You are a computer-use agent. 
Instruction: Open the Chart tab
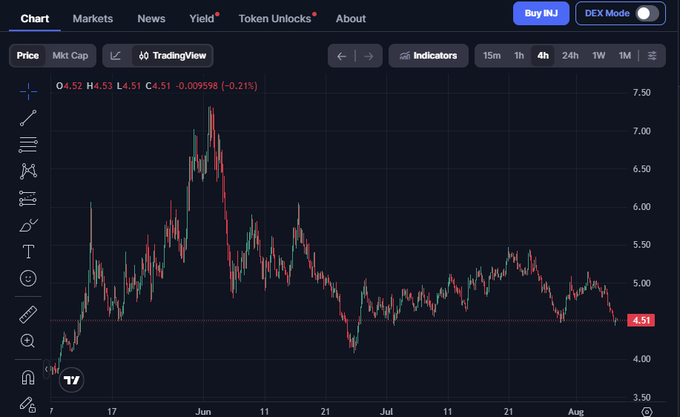point(35,19)
